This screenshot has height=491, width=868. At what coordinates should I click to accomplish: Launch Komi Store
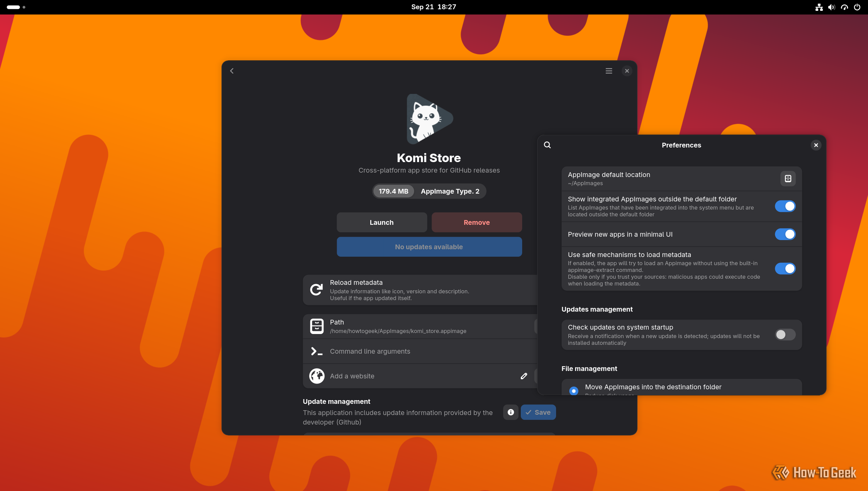tap(382, 222)
